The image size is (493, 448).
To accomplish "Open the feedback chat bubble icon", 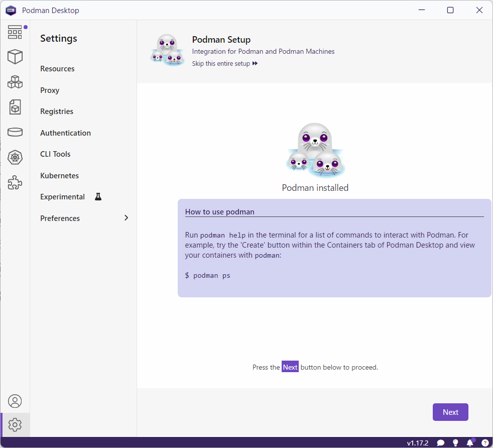I will point(441,442).
